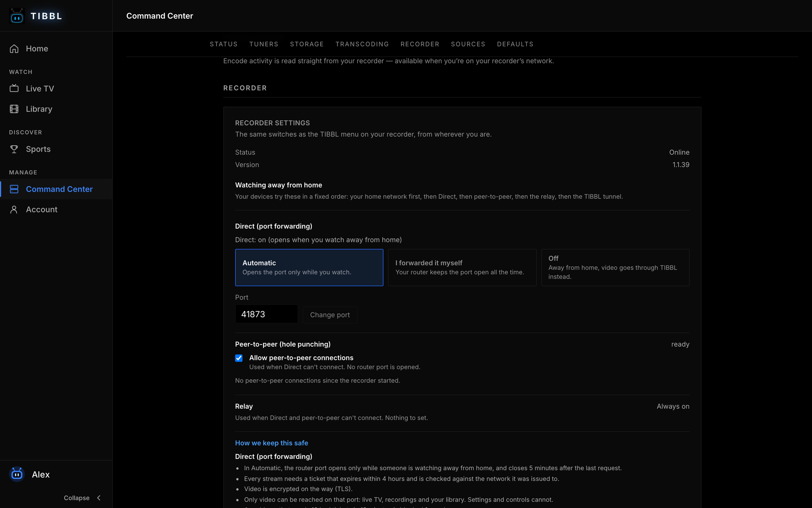
Task: Jump to the DEFAULTS tab
Action: click(515, 44)
